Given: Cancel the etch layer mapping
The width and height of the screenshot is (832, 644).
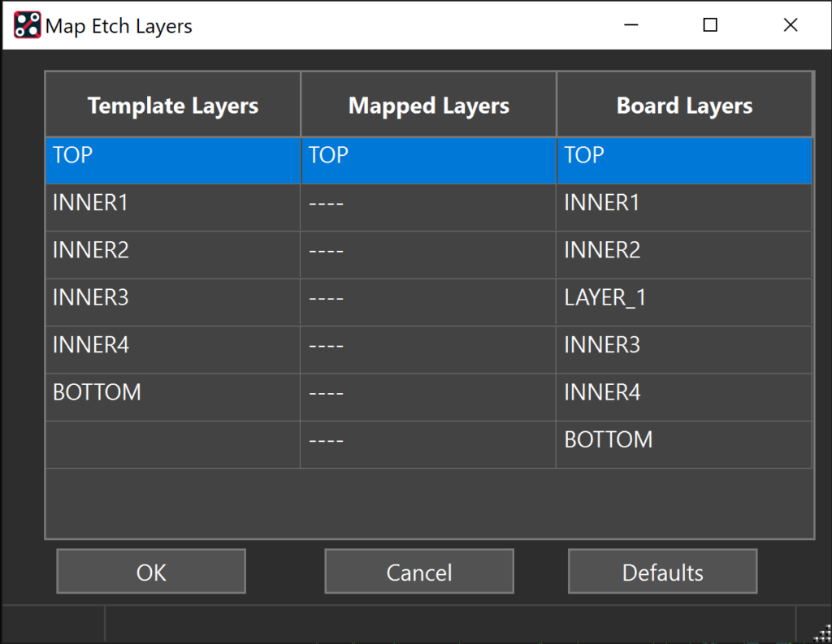Looking at the screenshot, I should [419, 572].
